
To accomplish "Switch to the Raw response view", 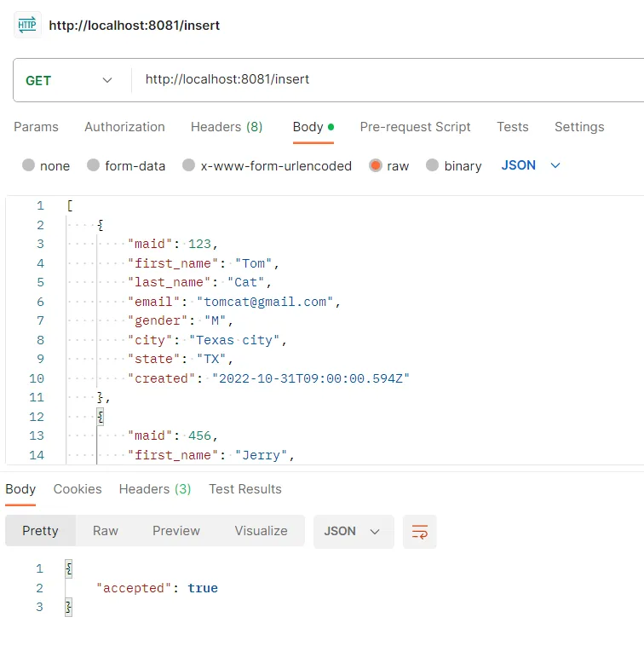I will [x=106, y=531].
